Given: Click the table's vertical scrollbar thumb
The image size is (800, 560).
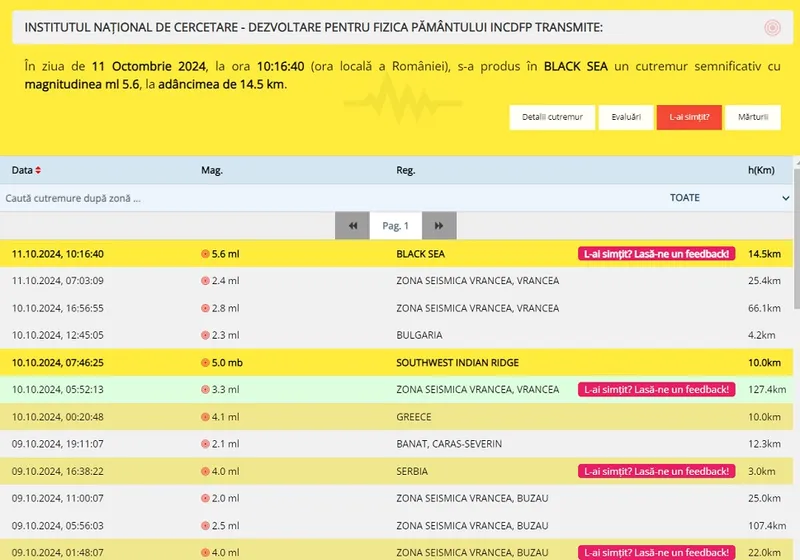Looking at the screenshot, I should [x=796, y=239].
